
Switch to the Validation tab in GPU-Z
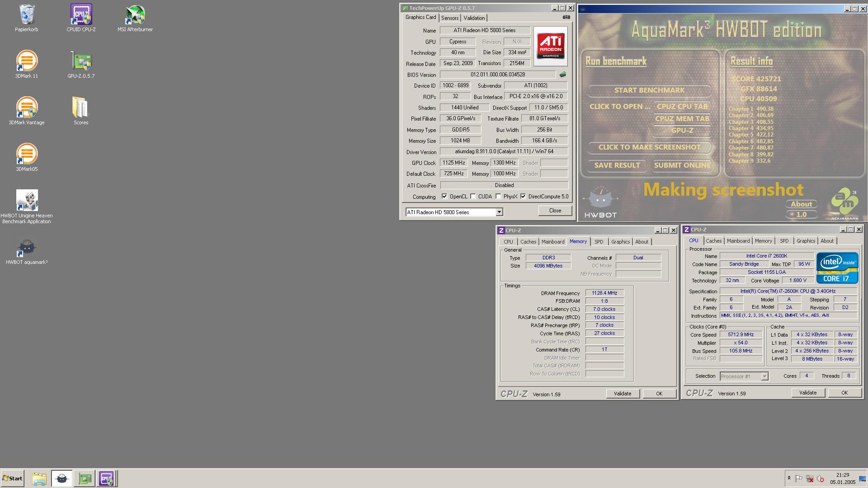474,18
